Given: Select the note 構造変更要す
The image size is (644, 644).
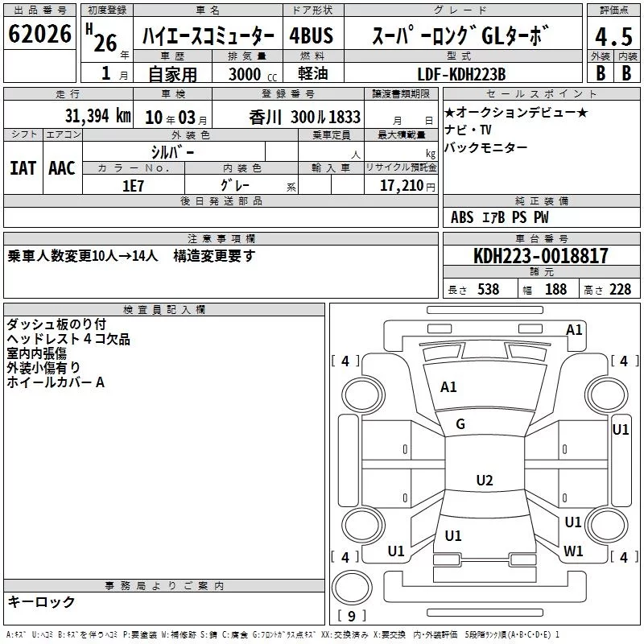Looking at the screenshot, I should pos(214,256).
